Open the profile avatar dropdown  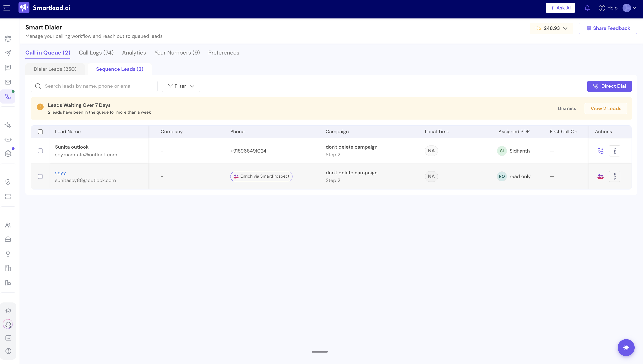tap(629, 8)
